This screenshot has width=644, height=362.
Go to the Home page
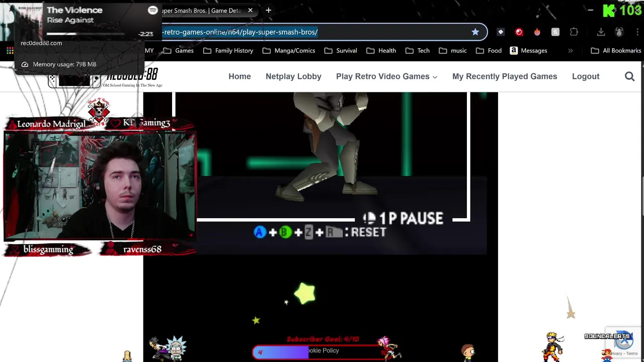[x=239, y=76]
